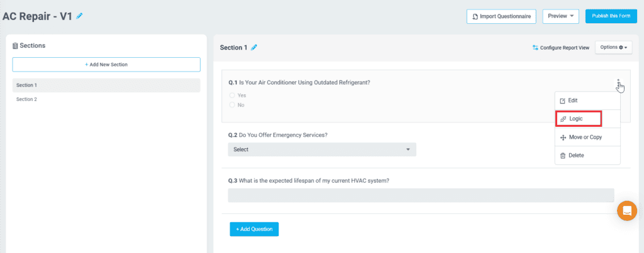This screenshot has height=253, width=644.
Task: Click the edit pencil beside Section 1 heading
Action: (x=254, y=47)
